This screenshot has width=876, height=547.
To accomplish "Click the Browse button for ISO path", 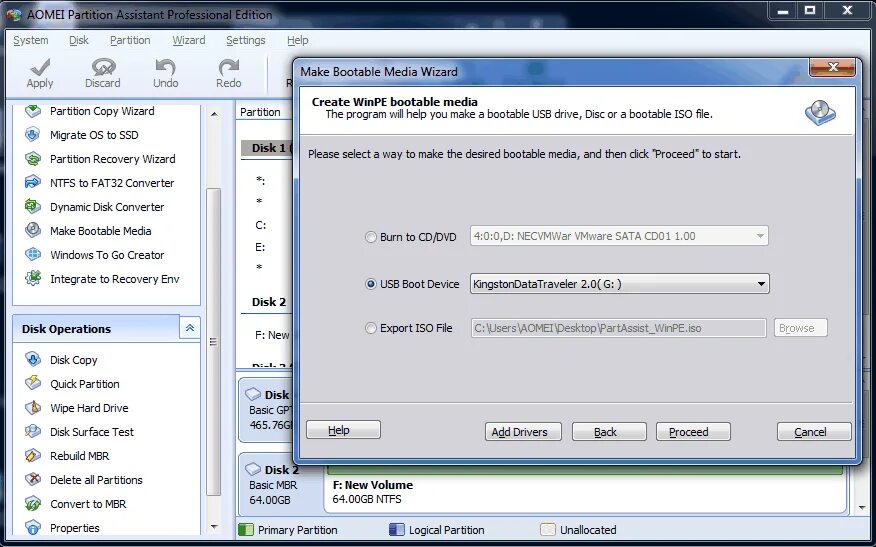I will click(x=801, y=328).
